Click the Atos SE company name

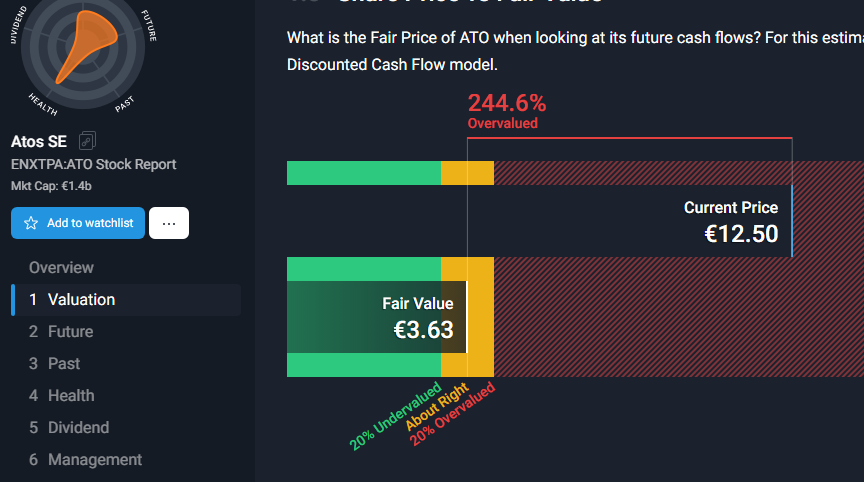39,142
